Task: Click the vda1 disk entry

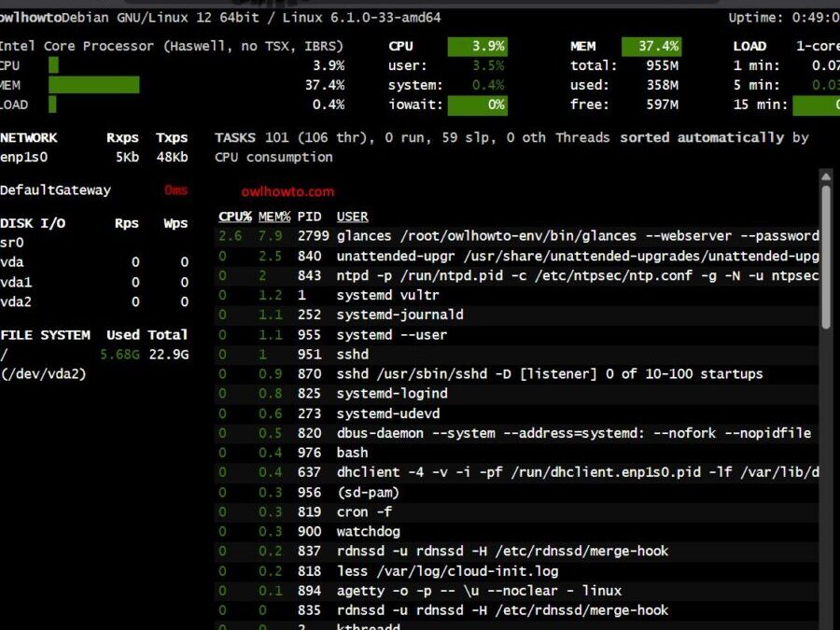Action: point(16,282)
